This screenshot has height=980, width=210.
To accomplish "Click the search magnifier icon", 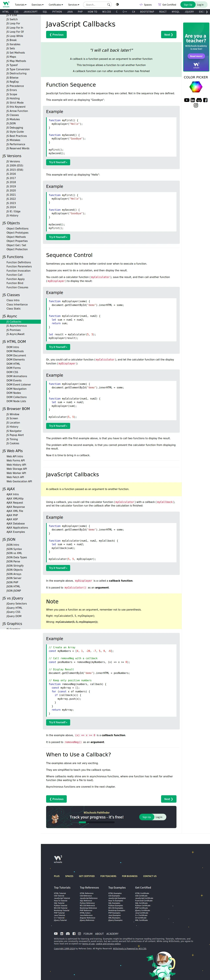I will pos(108,5).
